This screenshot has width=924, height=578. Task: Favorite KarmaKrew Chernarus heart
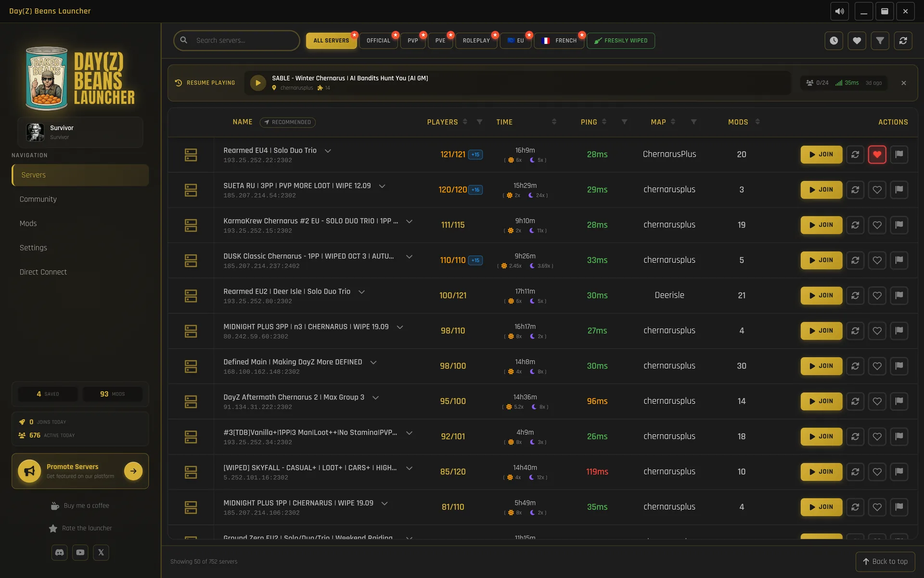877,225
